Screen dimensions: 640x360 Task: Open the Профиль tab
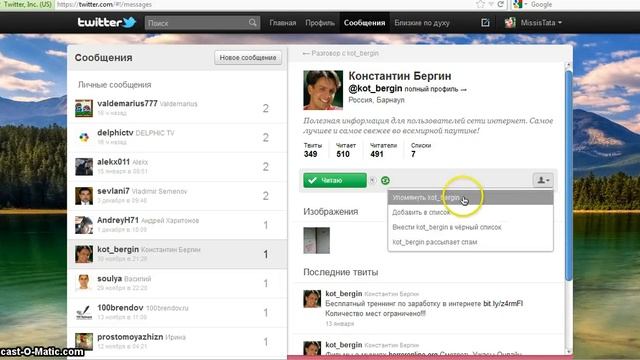tap(320, 23)
